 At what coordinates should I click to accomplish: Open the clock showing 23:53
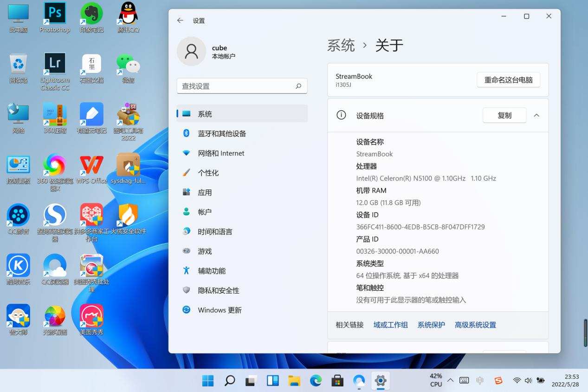565,380
